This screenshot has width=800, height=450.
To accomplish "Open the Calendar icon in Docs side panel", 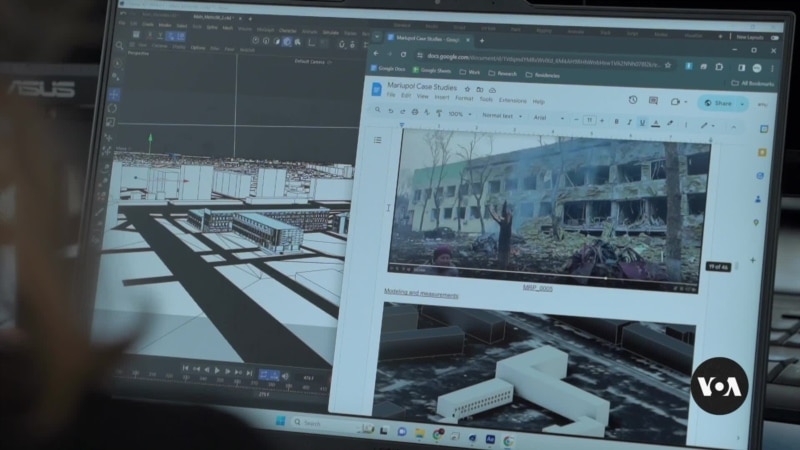I will [764, 129].
